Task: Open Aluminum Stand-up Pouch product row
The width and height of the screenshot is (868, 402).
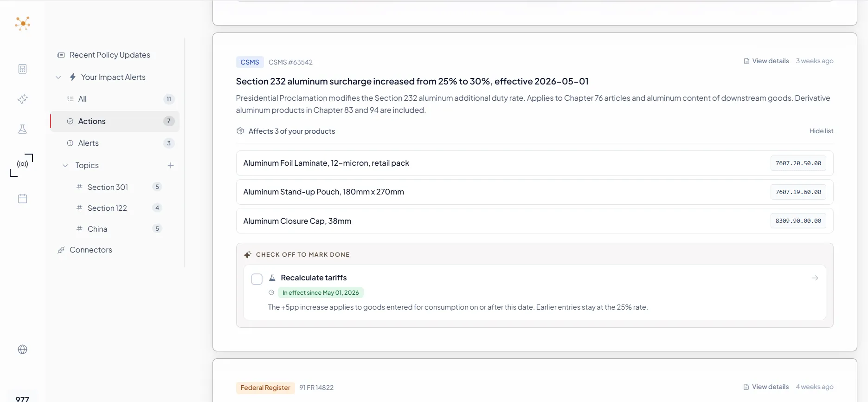Action: point(534,192)
